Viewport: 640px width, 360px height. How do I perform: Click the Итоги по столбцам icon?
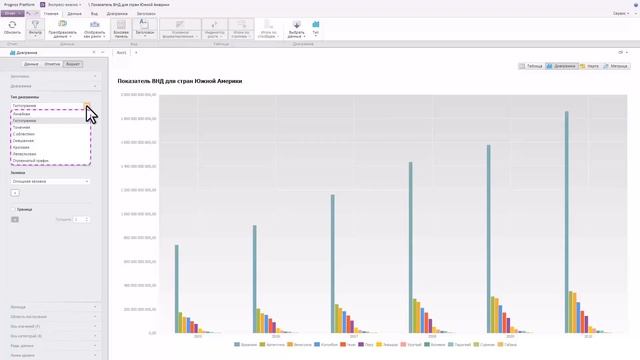click(x=268, y=24)
